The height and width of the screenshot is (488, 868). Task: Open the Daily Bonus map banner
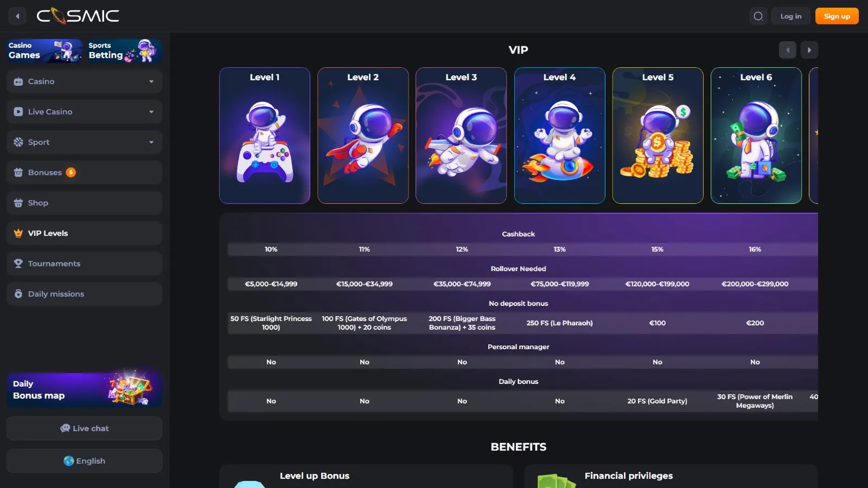[84, 389]
